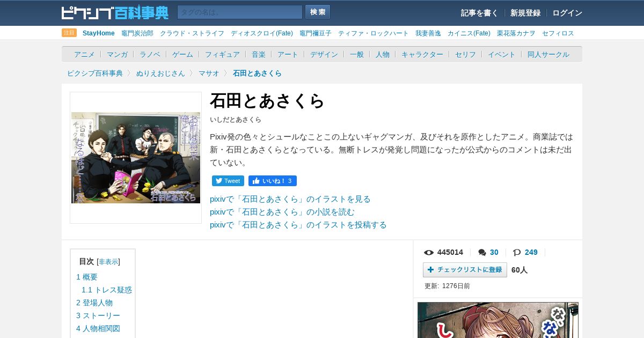Go to ピクシブ百科事典 breadcrumb
This screenshot has width=644, height=338.
[x=95, y=73]
